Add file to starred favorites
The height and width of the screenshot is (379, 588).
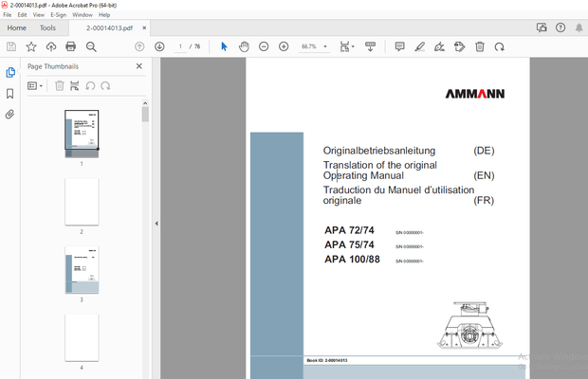[31, 46]
